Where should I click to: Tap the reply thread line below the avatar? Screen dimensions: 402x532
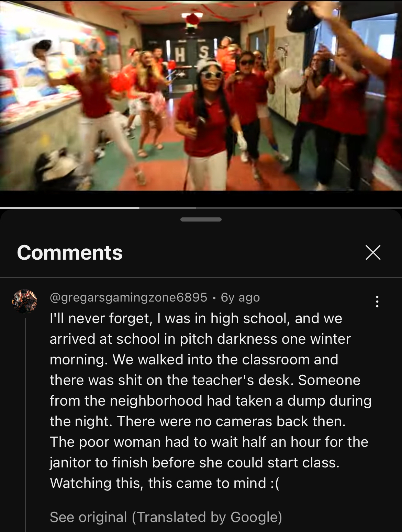click(25, 425)
